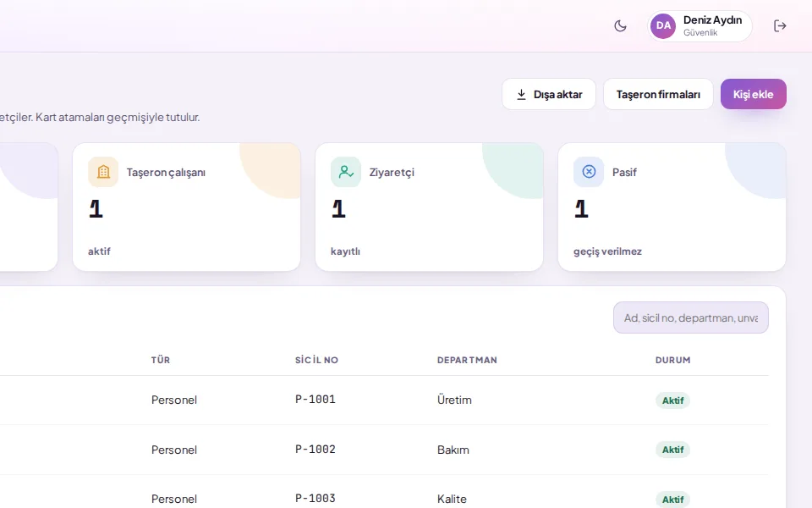Select the P-1001 sicil number cell
The width and height of the screenshot is (812, 508).
315,400
